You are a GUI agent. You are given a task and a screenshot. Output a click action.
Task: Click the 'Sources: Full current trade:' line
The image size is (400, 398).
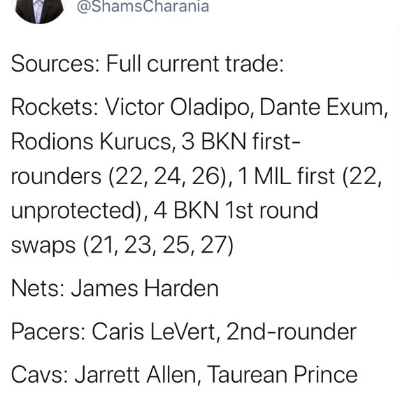(147, 64)
